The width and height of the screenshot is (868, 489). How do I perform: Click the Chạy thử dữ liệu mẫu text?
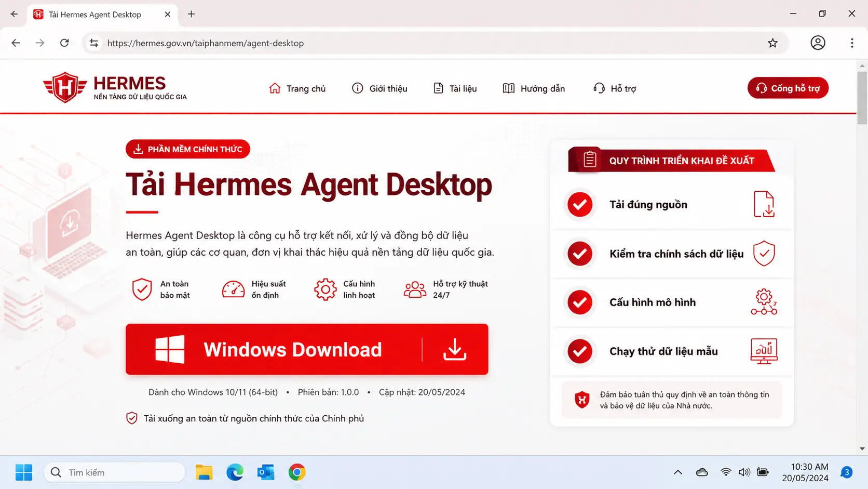[x=663, y=351]
